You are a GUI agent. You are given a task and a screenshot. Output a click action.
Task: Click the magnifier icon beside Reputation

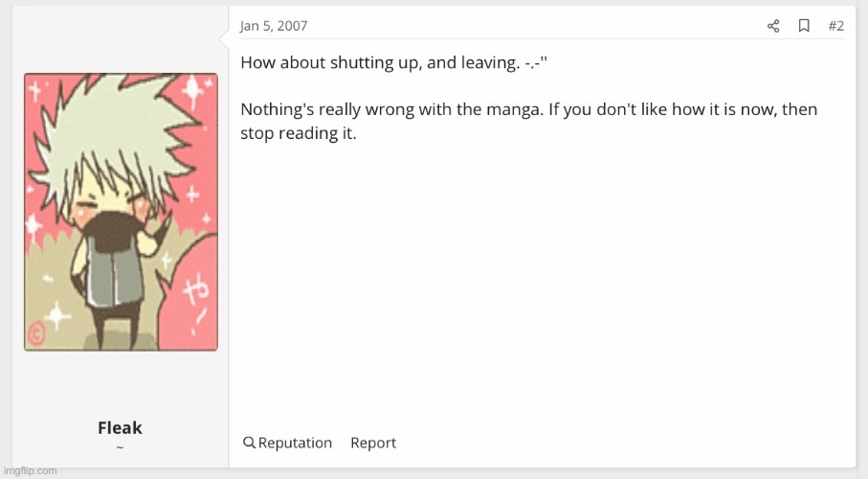(249, 443)
